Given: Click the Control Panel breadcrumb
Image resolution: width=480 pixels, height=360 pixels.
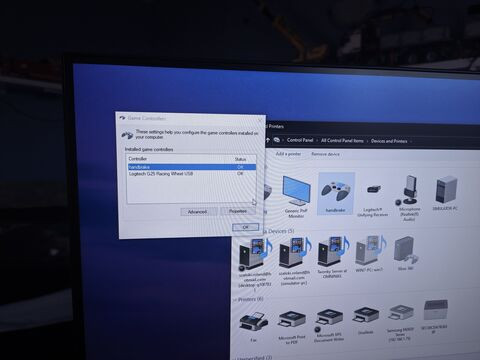Looking at the screenshot, I should coord(300,140).
